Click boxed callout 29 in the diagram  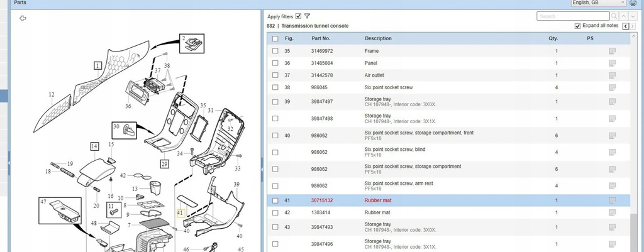[x=164, y=164]
